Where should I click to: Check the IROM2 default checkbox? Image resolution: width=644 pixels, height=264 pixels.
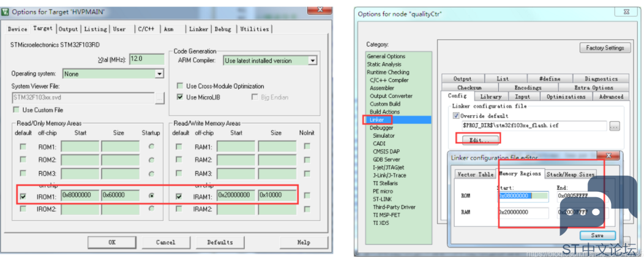pos(23,209)
